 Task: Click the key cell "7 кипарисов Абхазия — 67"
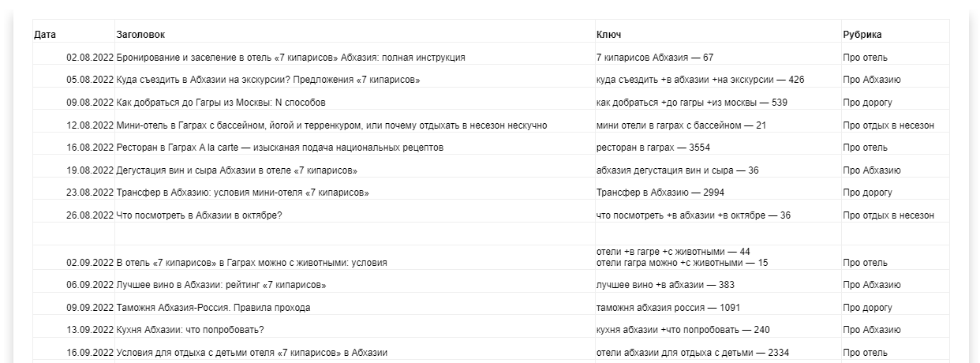655,58
